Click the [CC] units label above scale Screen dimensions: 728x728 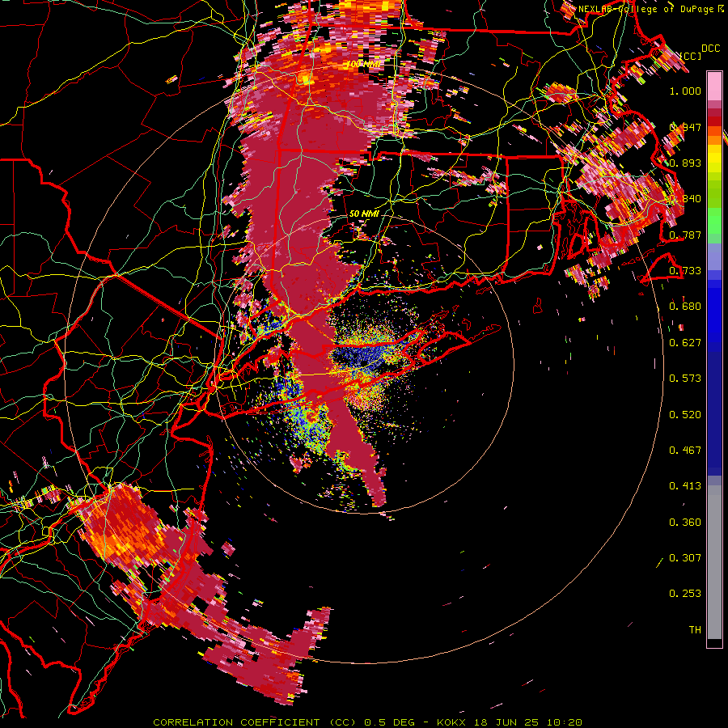tap(691, 56)
